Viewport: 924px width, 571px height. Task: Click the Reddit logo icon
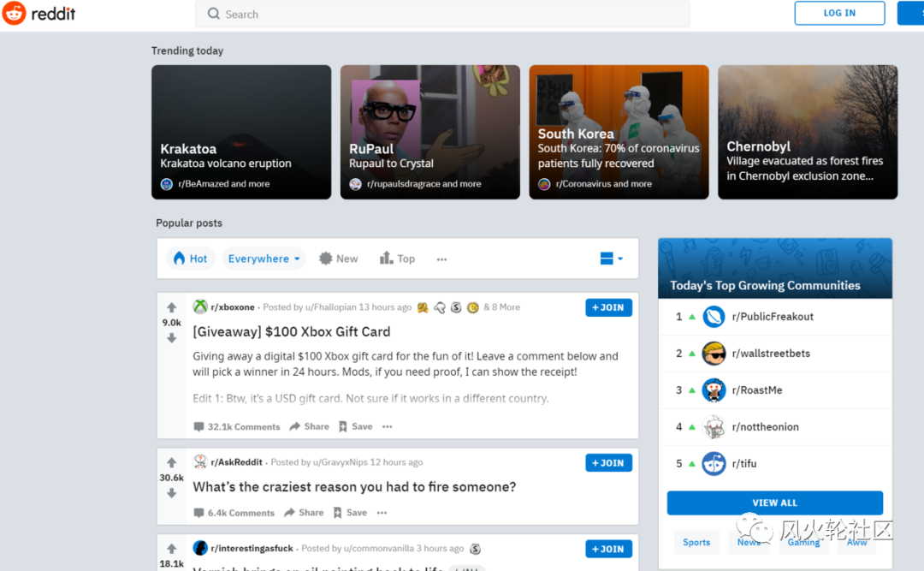coord(14,13)
